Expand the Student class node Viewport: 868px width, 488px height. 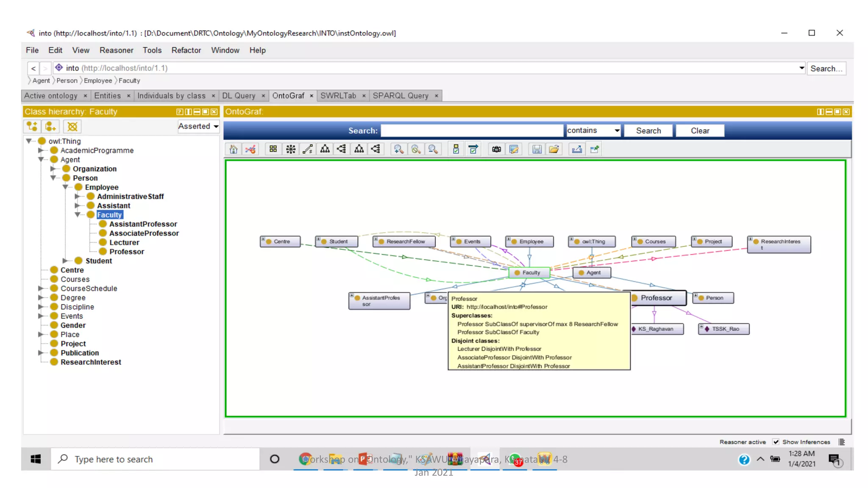(65, 261)
